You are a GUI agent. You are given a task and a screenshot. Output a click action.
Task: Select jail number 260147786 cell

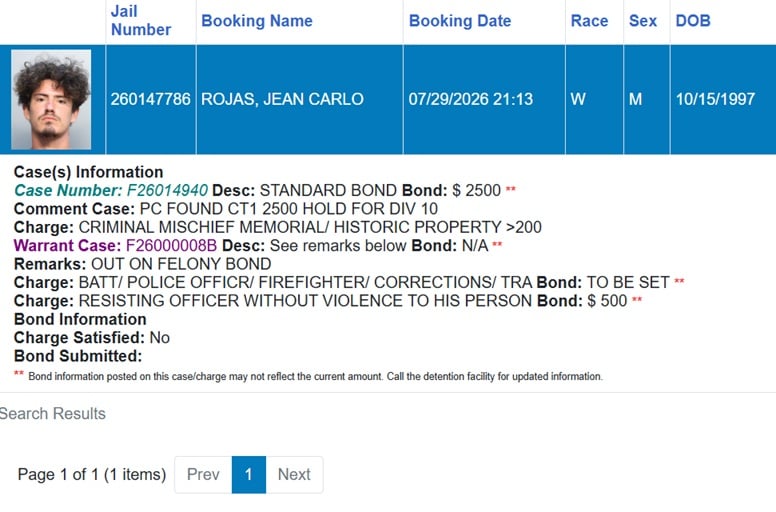click(150, 99)
